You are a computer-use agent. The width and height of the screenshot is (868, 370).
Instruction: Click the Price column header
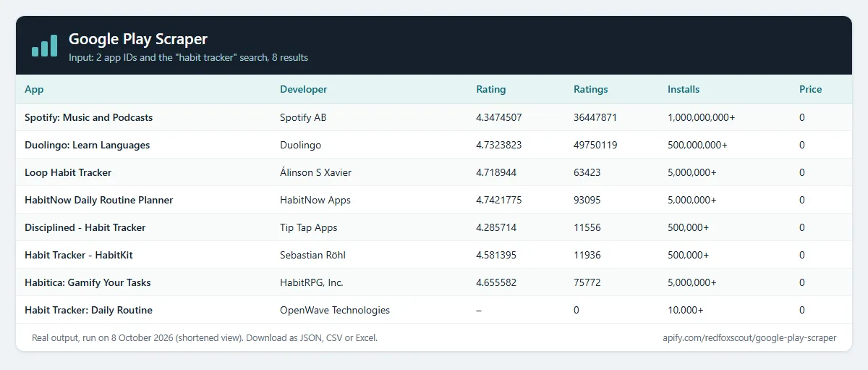tap(811, 90)
